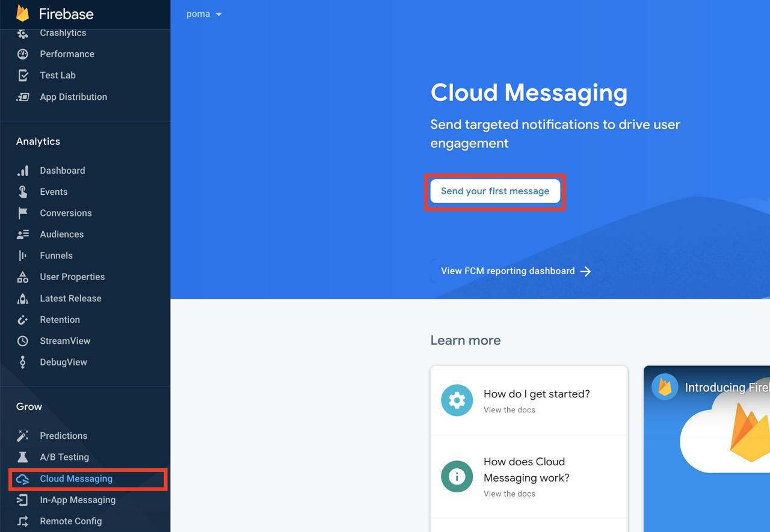Image resolution: width=770 pixels, height=532 pixels.
Task: Click the User Properties shapes icon
Action: point(23,277)
